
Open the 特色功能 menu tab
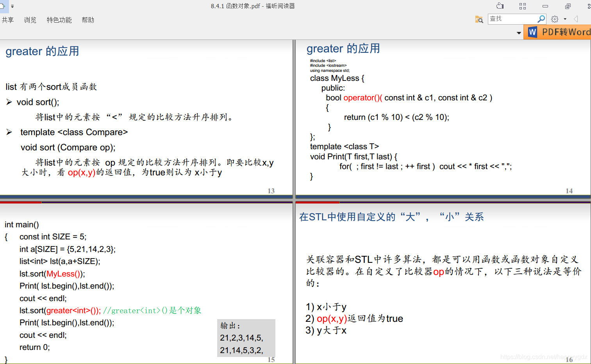[59, 20]
